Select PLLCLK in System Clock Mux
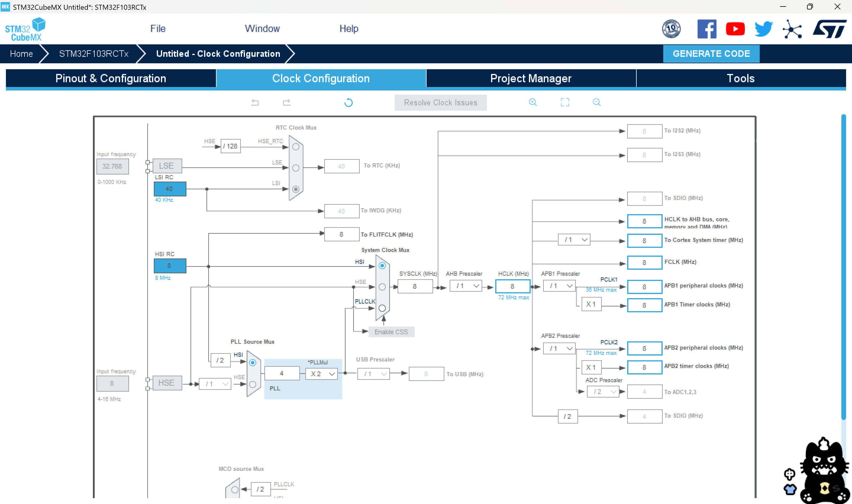The image size is (852, 504). (382, 308)
